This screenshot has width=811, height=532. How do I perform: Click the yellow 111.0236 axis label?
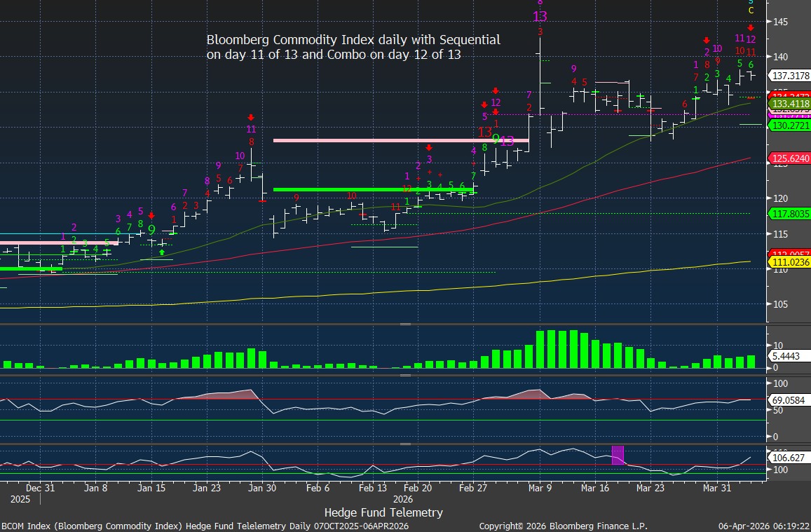click(x=789, y=262)
